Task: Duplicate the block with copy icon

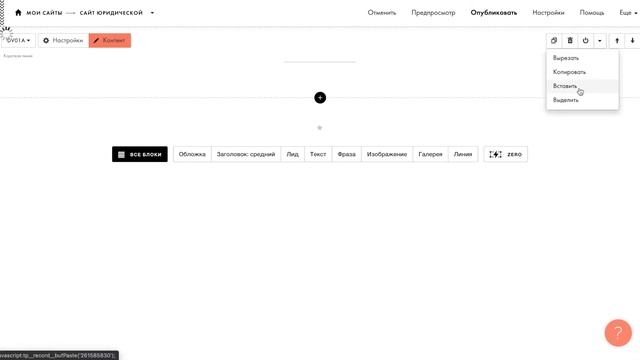Action: click(x=554, y=40)
